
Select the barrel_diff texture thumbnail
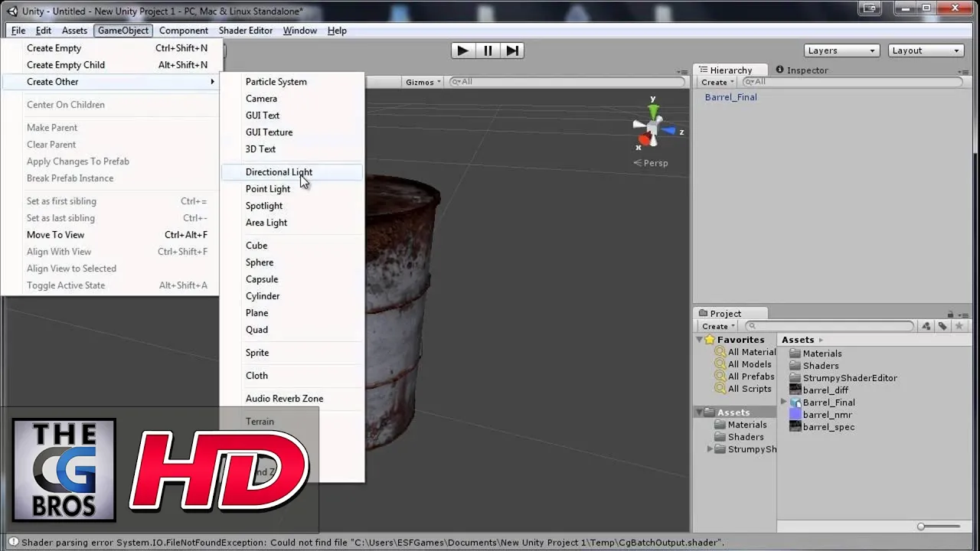(x=795, y=390)
